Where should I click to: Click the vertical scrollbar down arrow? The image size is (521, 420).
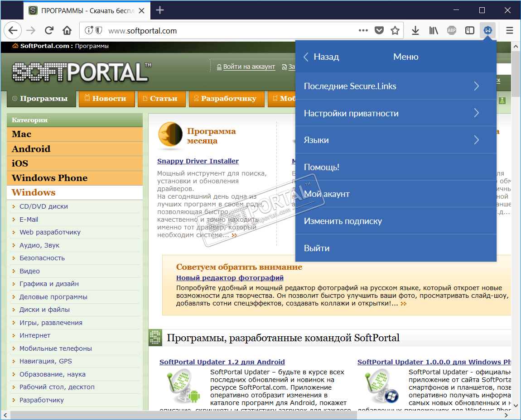(516, 406)
